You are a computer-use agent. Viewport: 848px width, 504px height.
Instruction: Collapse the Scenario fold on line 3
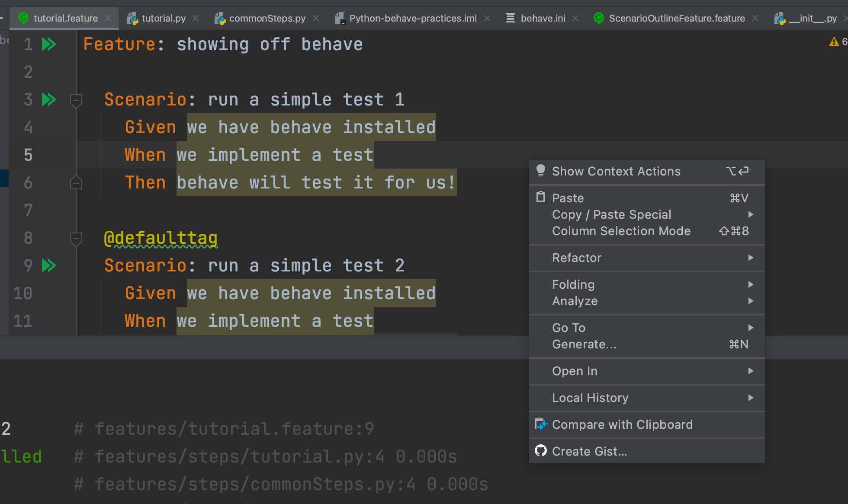[76, 100]
